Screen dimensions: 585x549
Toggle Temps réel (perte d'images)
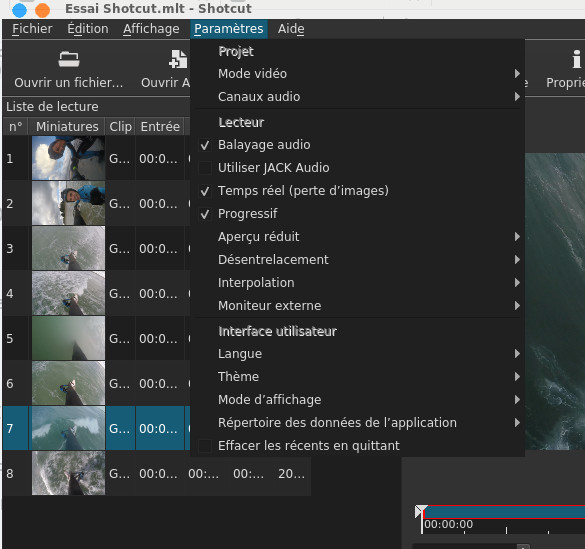(x=357, y=191)
